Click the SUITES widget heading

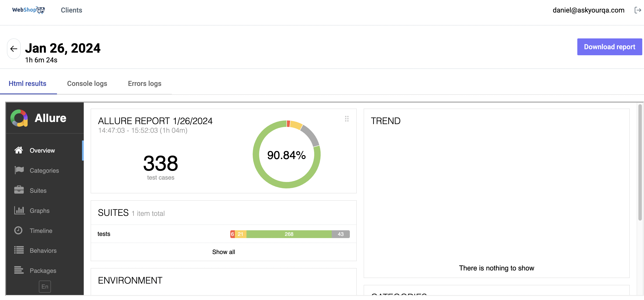pos(113,213)
